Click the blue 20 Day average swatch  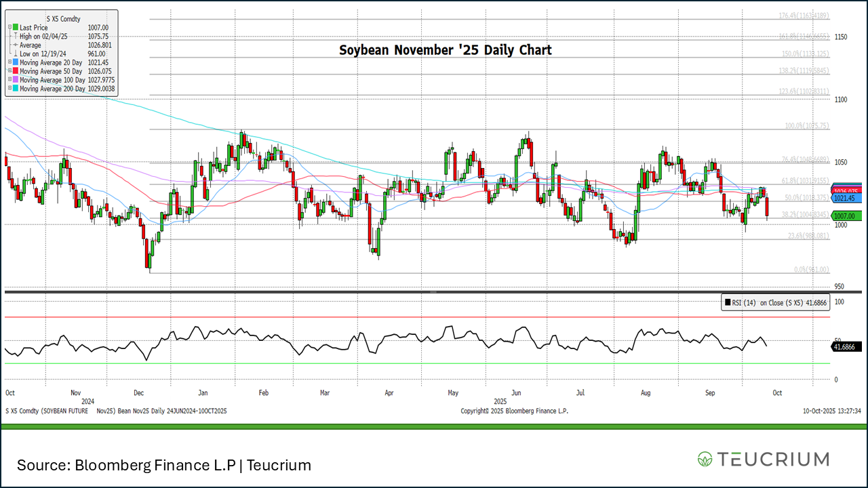click(x=16, y=62)
